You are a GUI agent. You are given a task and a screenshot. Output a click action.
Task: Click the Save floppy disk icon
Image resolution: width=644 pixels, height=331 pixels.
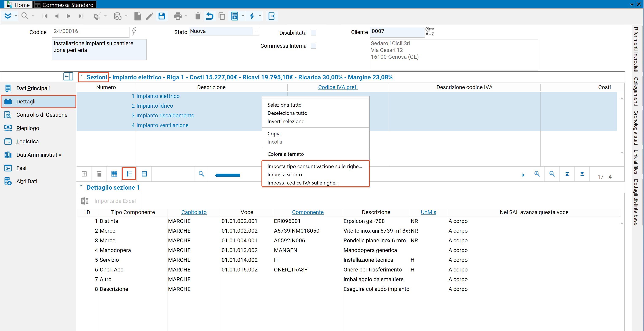162,16
